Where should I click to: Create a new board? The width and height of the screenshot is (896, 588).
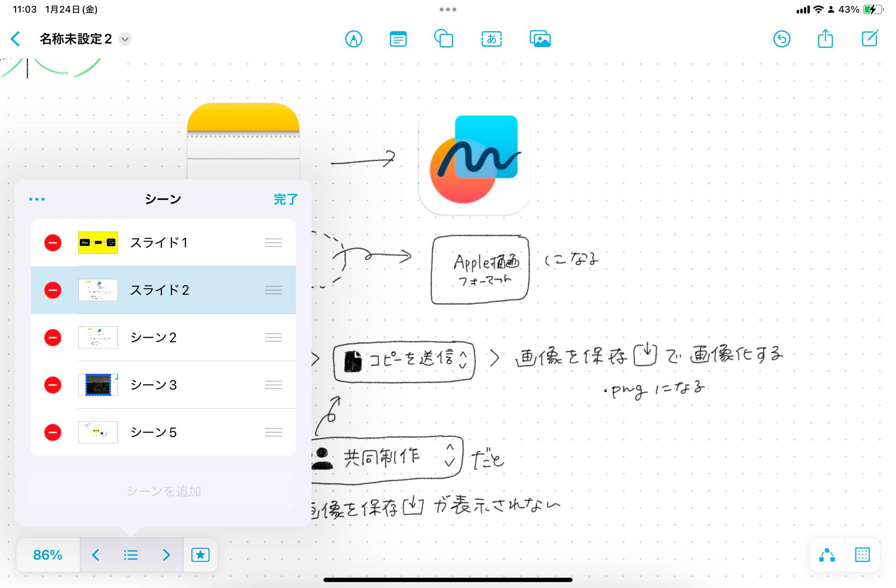tap(870, 38)
